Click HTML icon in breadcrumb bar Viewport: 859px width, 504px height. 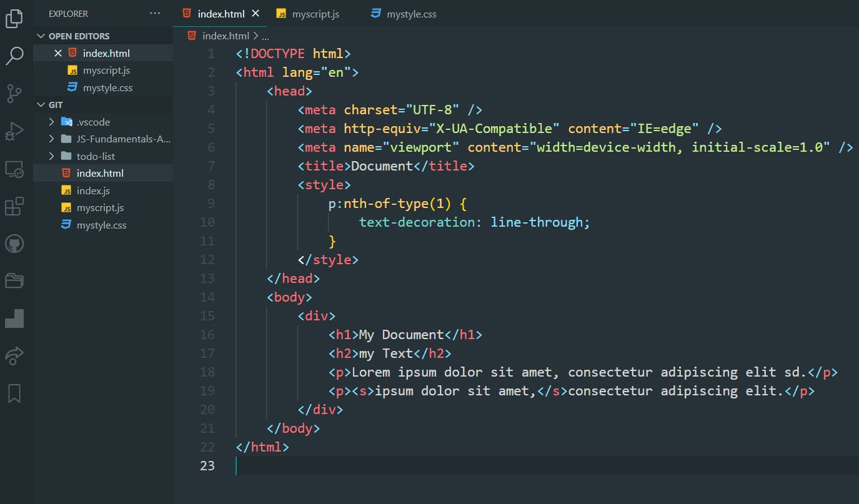(191, 36)
